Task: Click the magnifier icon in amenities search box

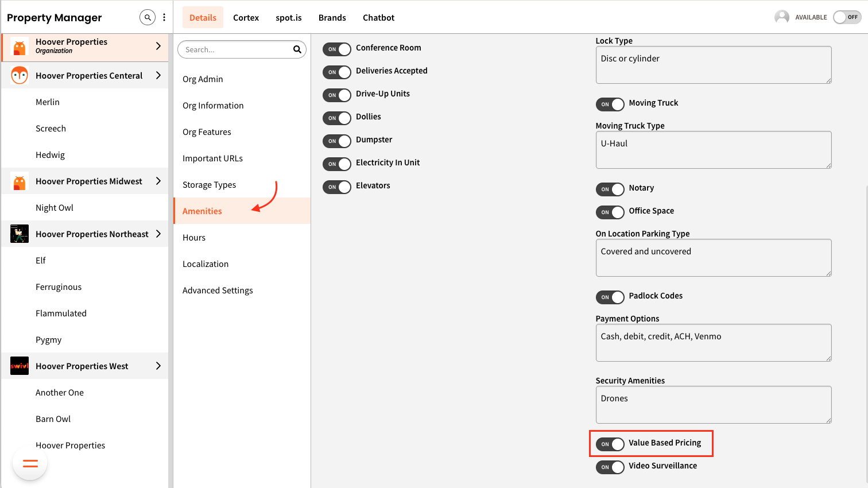Action: pos(297,49)
